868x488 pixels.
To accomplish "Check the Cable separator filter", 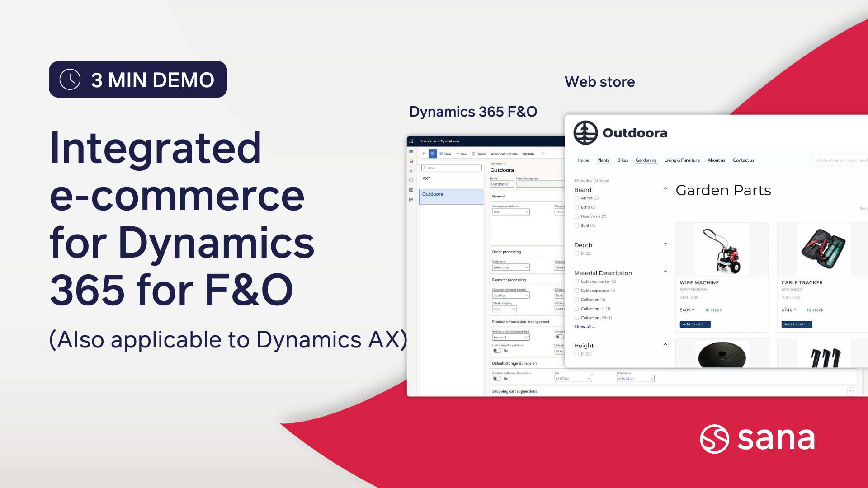I will 576,291.
